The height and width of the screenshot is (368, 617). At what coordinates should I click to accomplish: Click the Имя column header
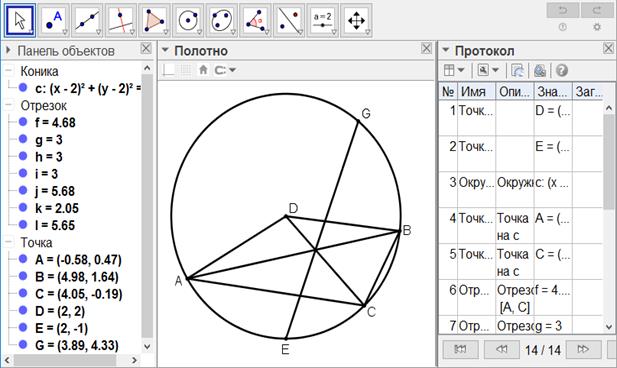click(476, 91)
